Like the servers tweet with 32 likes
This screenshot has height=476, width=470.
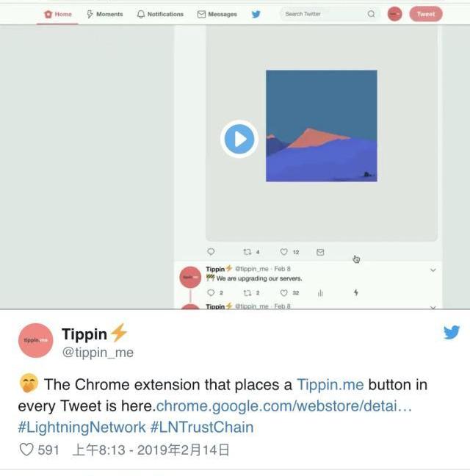tap(283, 292)
